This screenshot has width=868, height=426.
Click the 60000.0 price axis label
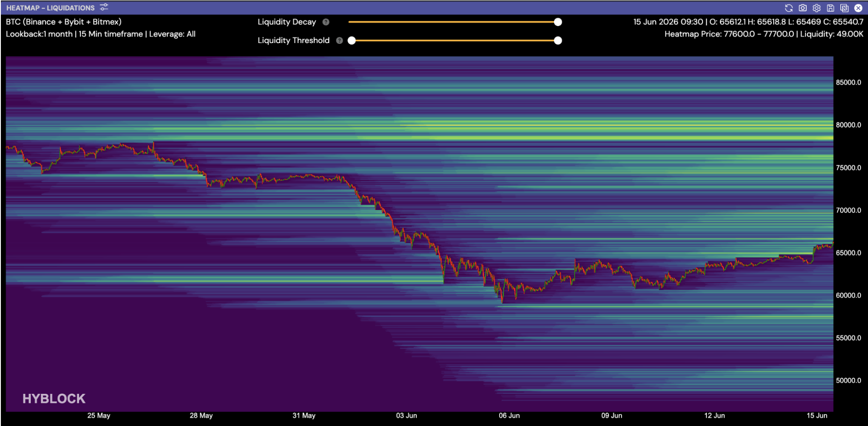click(x=848, y=296)
